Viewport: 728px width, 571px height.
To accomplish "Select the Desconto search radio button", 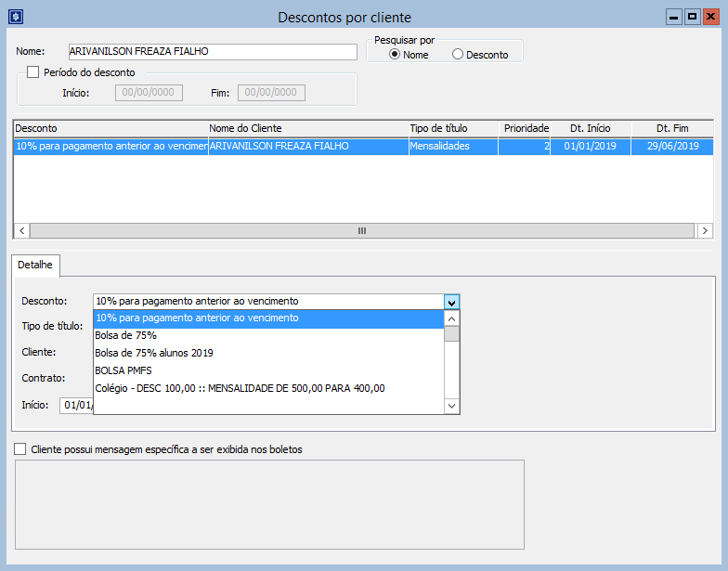I will tap(457, 55).
